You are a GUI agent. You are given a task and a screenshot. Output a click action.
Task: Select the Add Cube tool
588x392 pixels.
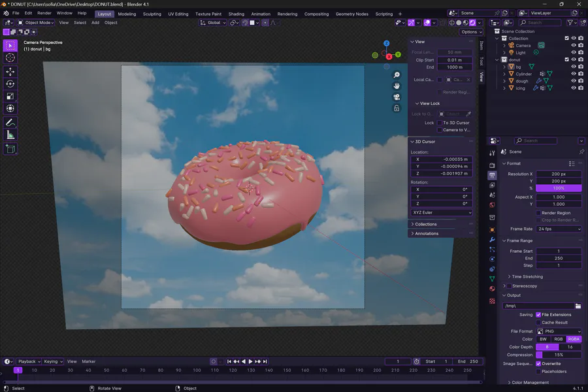[10, 149]
